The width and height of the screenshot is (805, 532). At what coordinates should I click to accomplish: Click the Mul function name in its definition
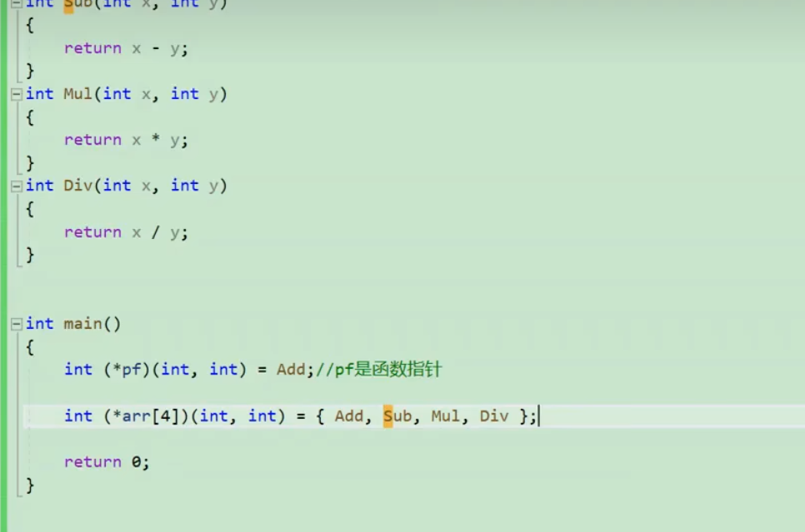click(78, 94)
